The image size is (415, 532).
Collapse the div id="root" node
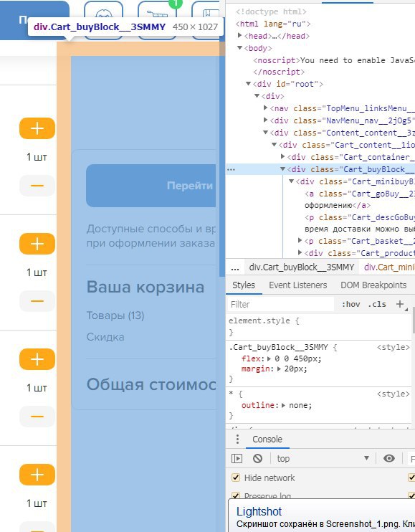pos(248,84)
